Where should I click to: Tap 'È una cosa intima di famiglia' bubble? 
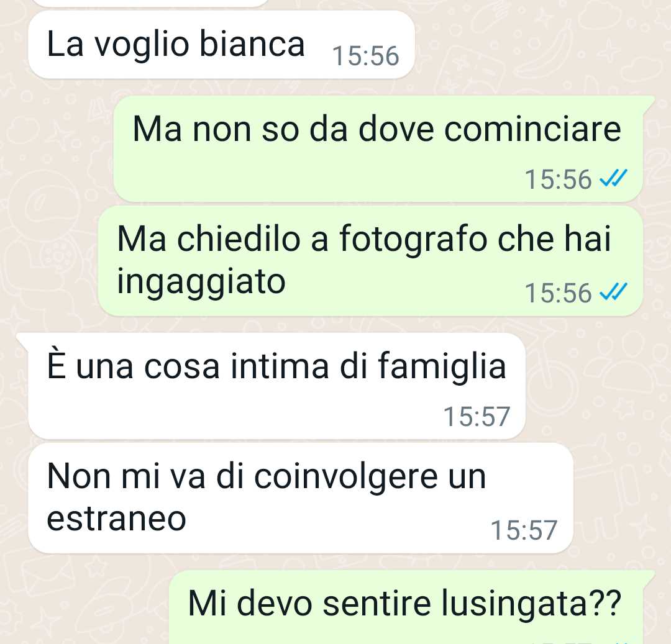pyautogui.click(x=276, y=386)
